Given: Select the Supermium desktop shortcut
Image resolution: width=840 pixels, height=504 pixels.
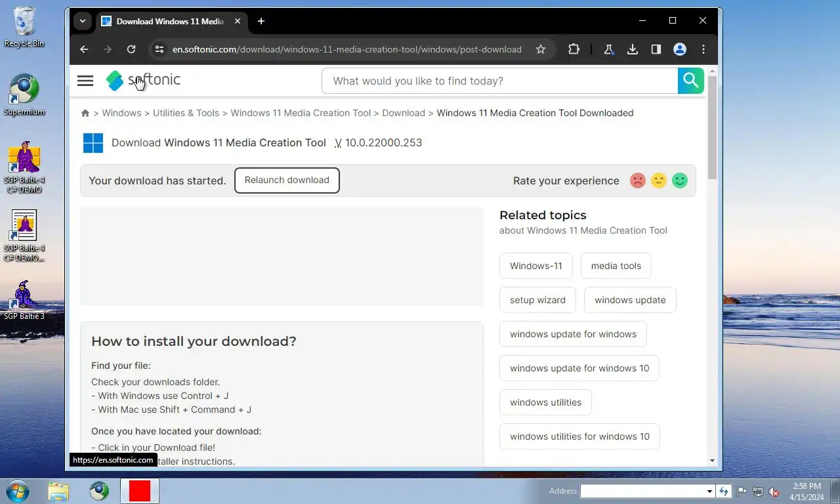Looking at the screenshot, I should tap(24, 95).
